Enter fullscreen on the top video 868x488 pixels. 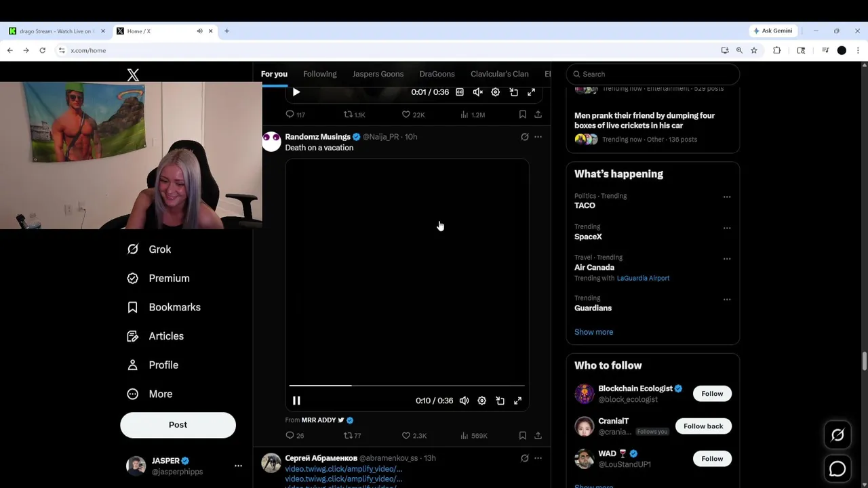pyautogui.click(x=531, y=92)
